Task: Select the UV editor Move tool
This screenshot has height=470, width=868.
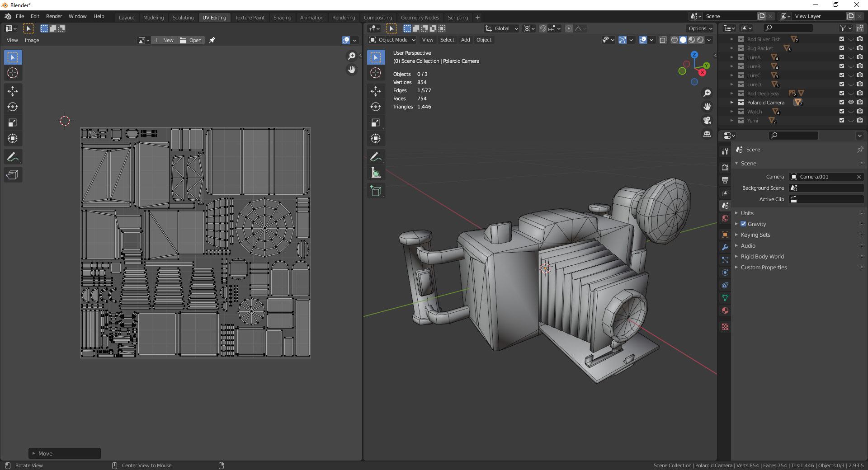Action: tap(13, 91)
